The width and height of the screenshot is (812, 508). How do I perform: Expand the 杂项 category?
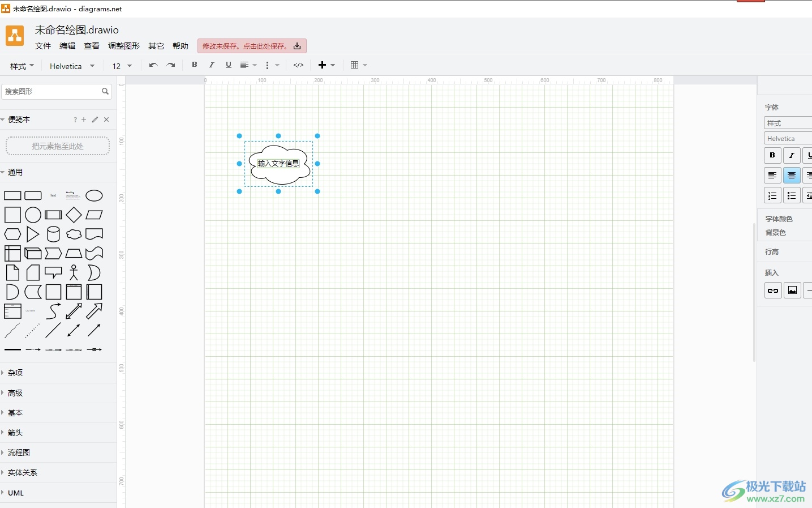point(15,373)
